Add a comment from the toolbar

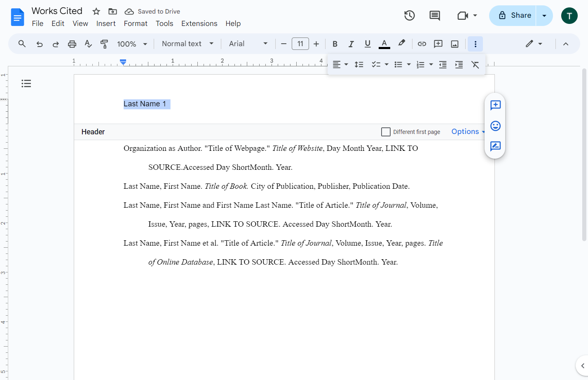pos(438,44)
